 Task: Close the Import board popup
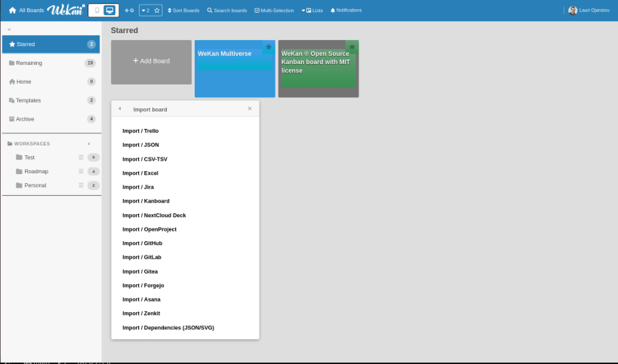pos(250,109)
